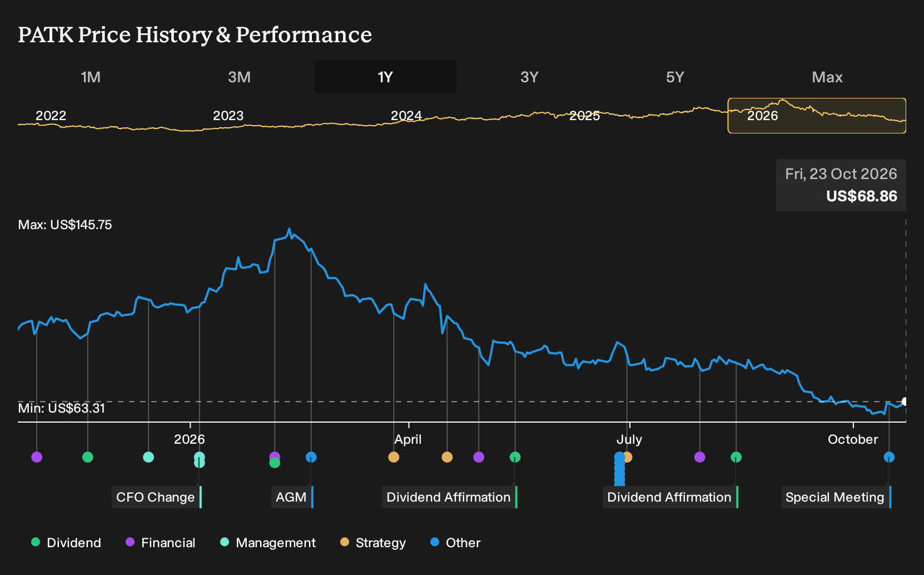Select the 5Y time range tab

click(675, 77)
